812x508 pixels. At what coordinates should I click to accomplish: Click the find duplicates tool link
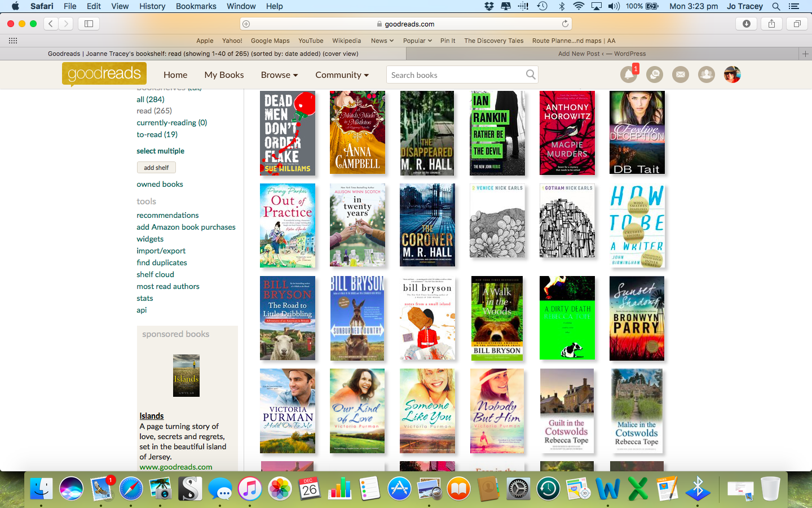click(x=162, y=262)
